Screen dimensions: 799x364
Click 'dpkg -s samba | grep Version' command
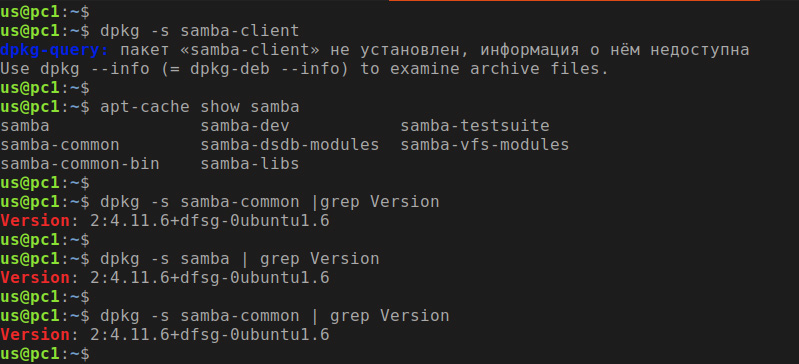coord(239,259)
